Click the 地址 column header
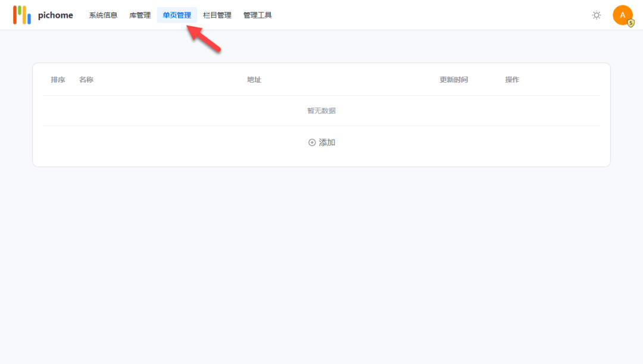Image resolution: width=643 pixels, height=364 pixels. click(x=254, y=79)
